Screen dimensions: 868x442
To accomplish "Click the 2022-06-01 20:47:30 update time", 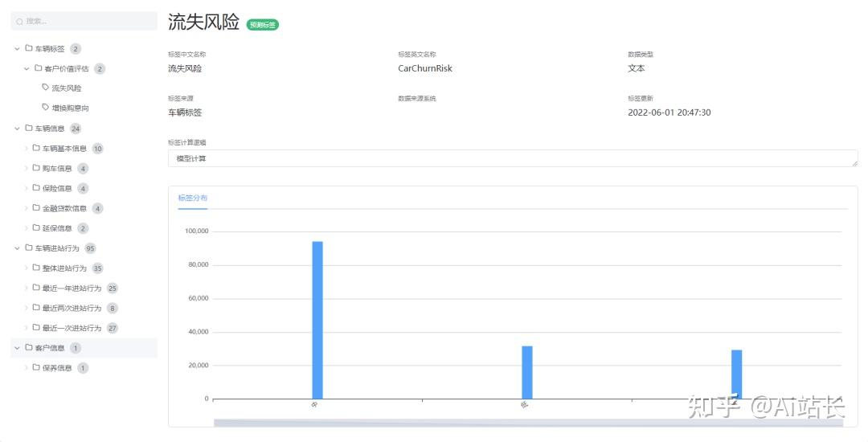I will tap(669, 113).
